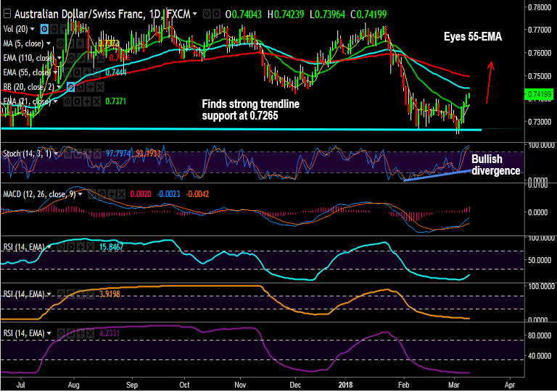Screen dimensions: 557x392
Task: Expand dropdown of RSI showing 4.2331
Action: tap(49, 333)
